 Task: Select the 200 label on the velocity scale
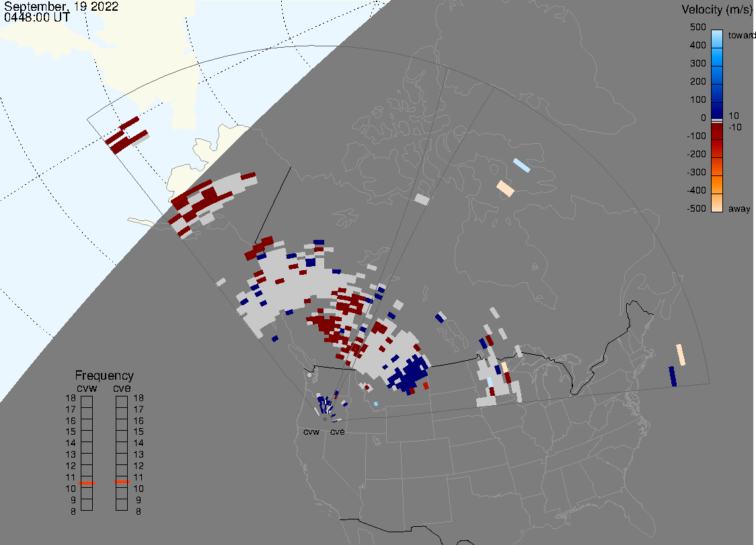(697, 81)
